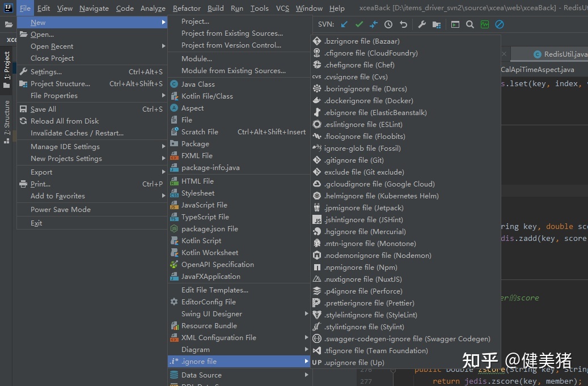The height and width of the screenshot is (386, 588).
Task: Choose .bzrignore file (Bazaar)
Action: 406,41
